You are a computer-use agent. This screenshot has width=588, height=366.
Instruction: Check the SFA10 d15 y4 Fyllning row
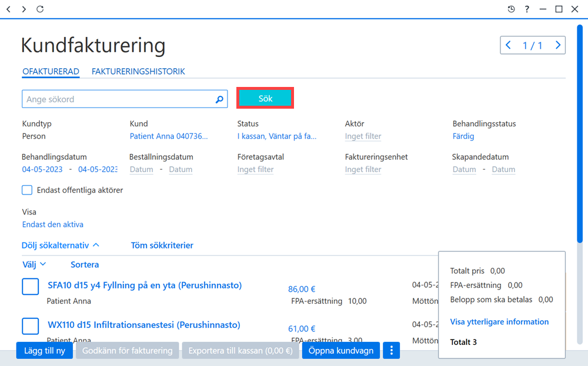(x=31, y=287)
